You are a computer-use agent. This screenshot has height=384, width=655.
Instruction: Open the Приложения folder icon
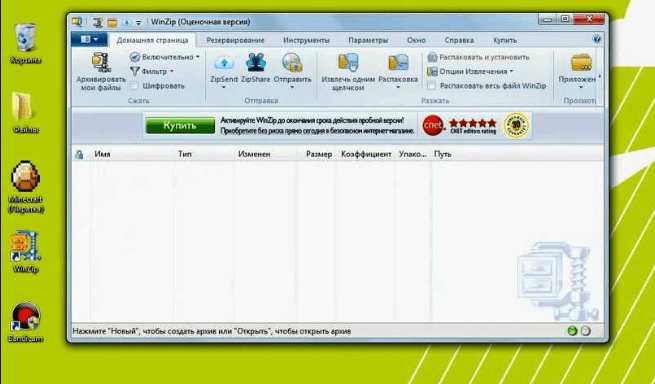point(581,63)
